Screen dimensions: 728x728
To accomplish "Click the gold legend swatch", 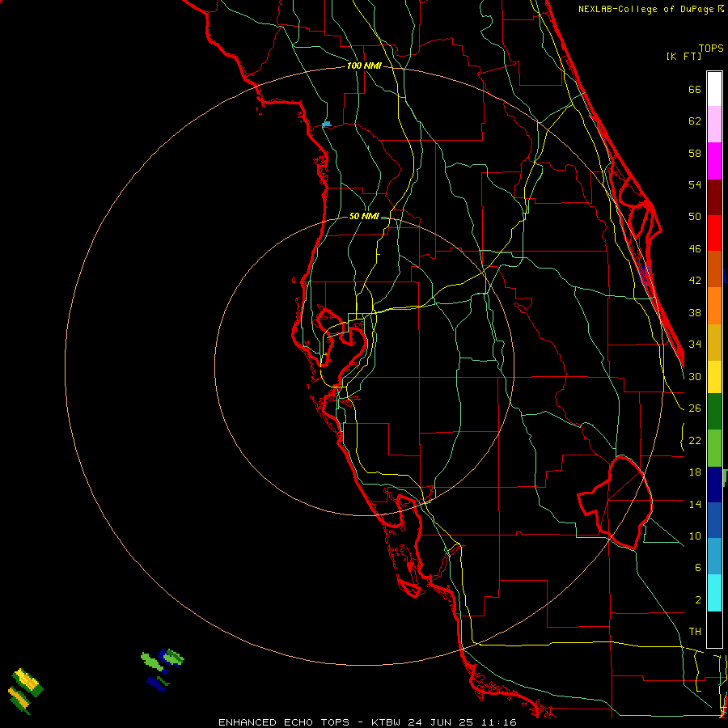I will point(714,342).
